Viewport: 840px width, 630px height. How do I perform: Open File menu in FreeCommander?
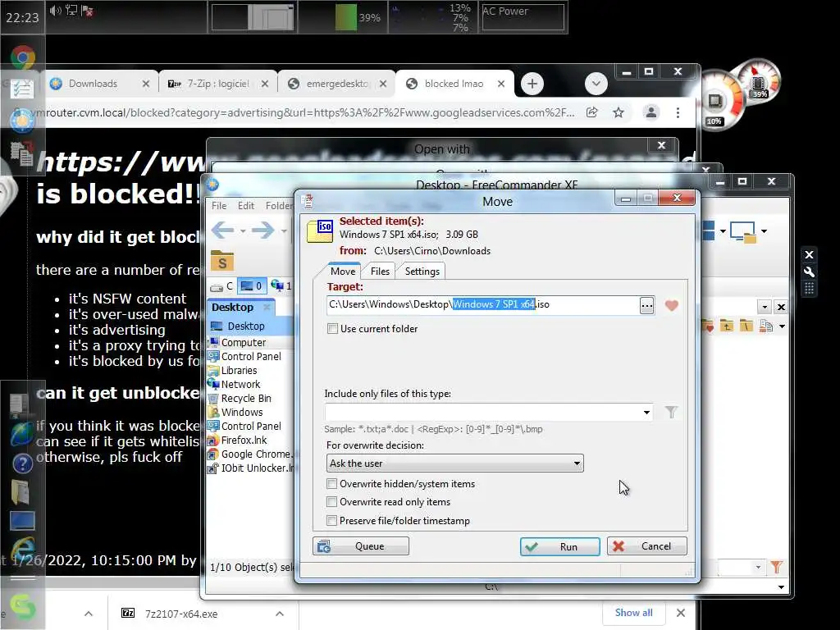tap(218, 206)
